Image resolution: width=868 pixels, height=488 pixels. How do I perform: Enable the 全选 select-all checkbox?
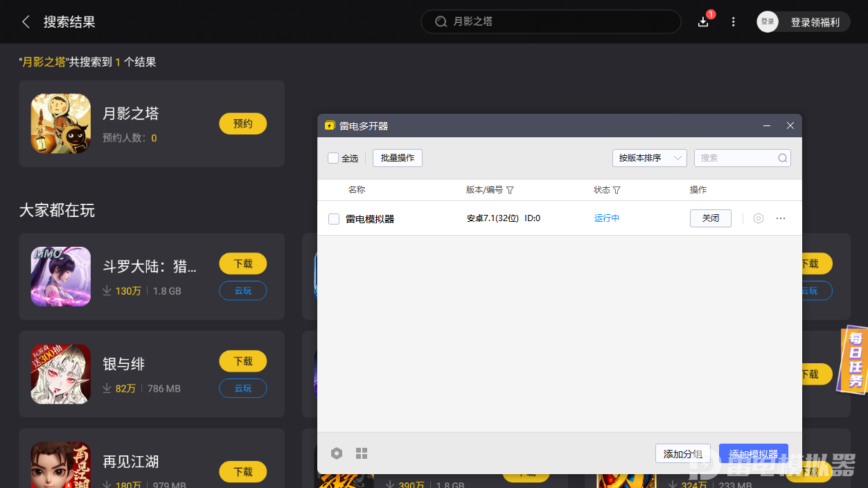coord(333,157)
